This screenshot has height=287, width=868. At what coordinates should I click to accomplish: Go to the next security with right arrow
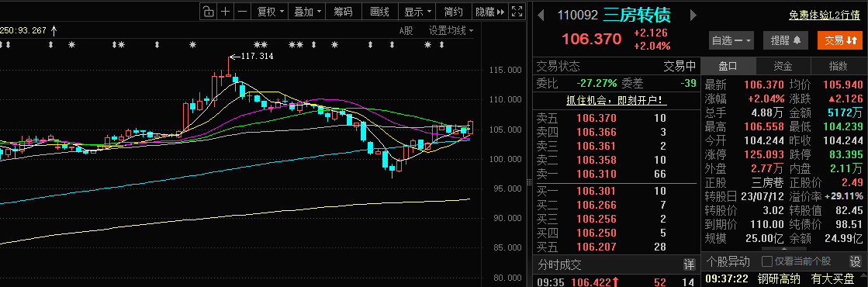click(692, 15)
